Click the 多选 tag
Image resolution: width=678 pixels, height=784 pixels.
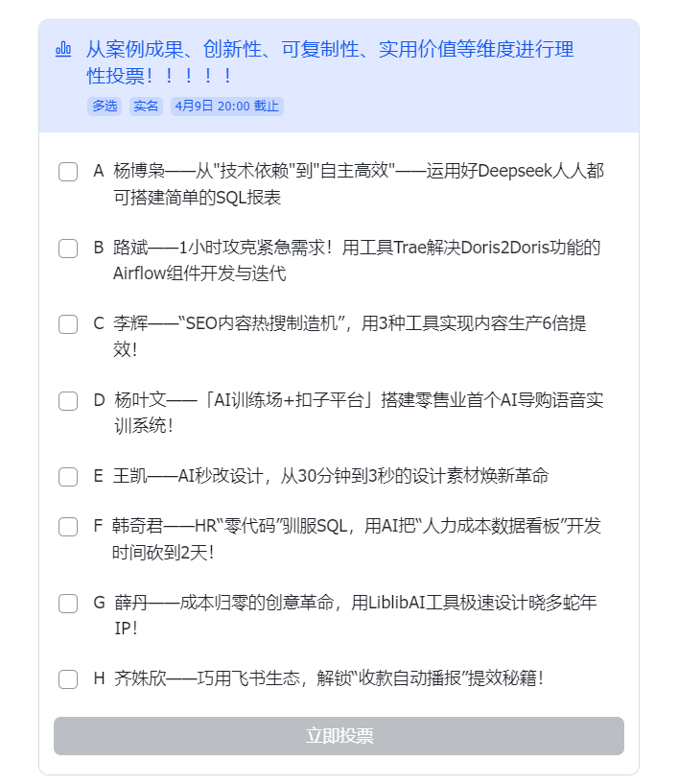pos(105,106)
